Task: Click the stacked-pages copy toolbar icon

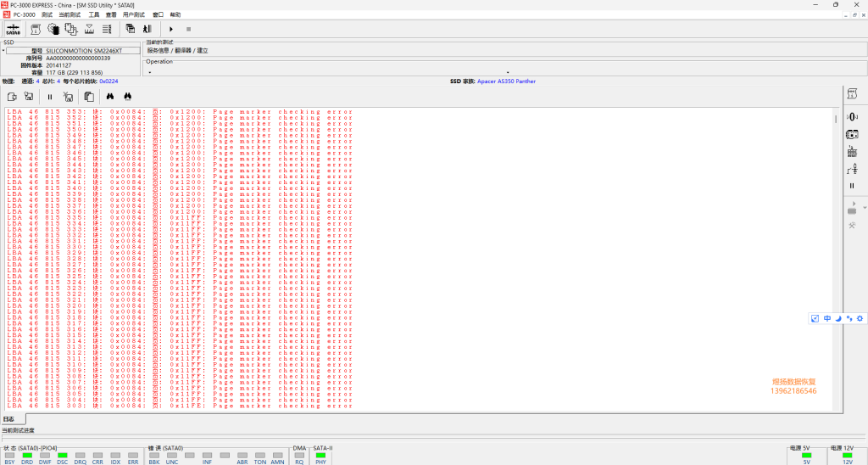Action: pos(71,29)
